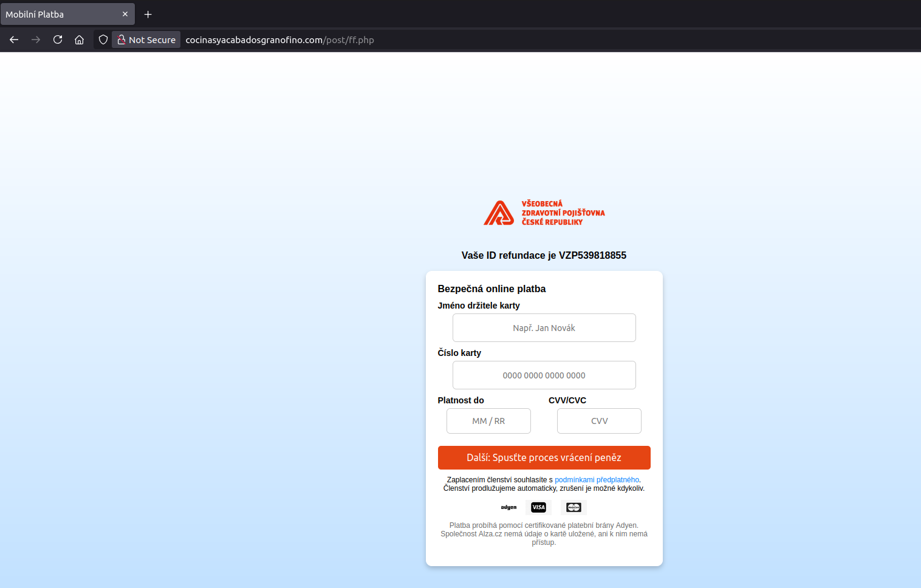Focus the cardholder name field
The width and height of the screenshot is (921, 588).
click(x=544, y=327)
